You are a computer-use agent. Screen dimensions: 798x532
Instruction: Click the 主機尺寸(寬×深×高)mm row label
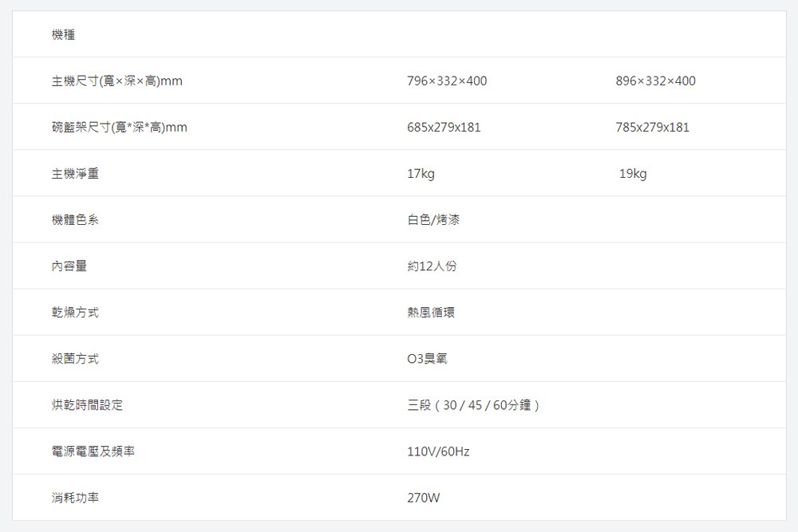pyautogui.click(x=117, y=81)
